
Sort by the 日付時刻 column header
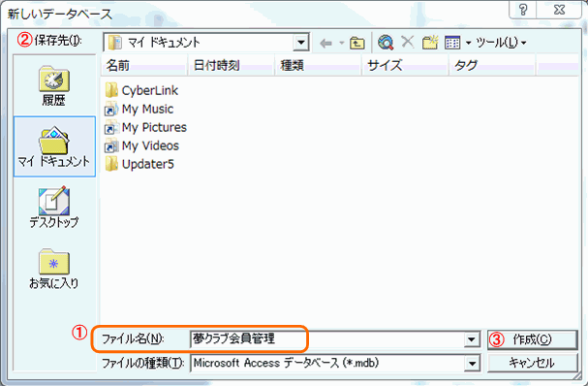[231, 65]
